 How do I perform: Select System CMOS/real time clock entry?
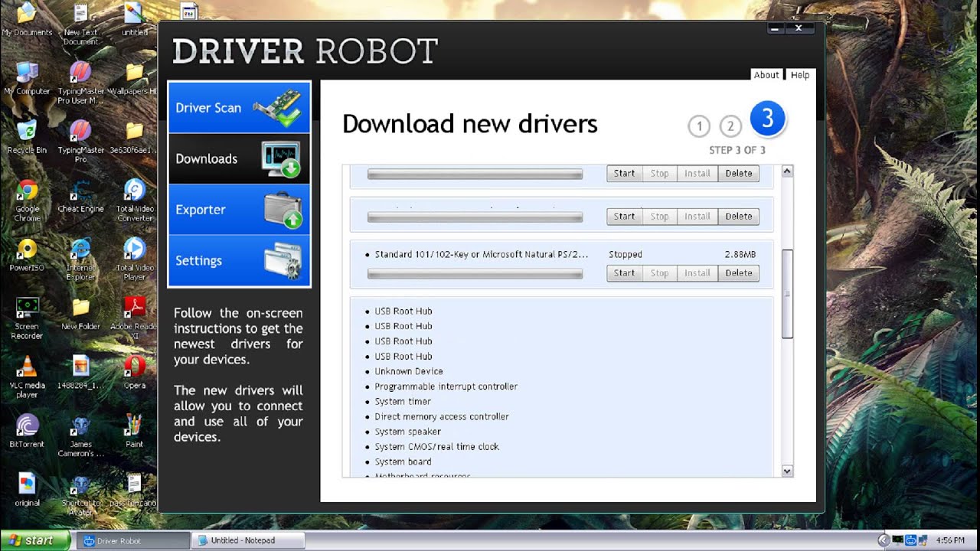(436, 447)
